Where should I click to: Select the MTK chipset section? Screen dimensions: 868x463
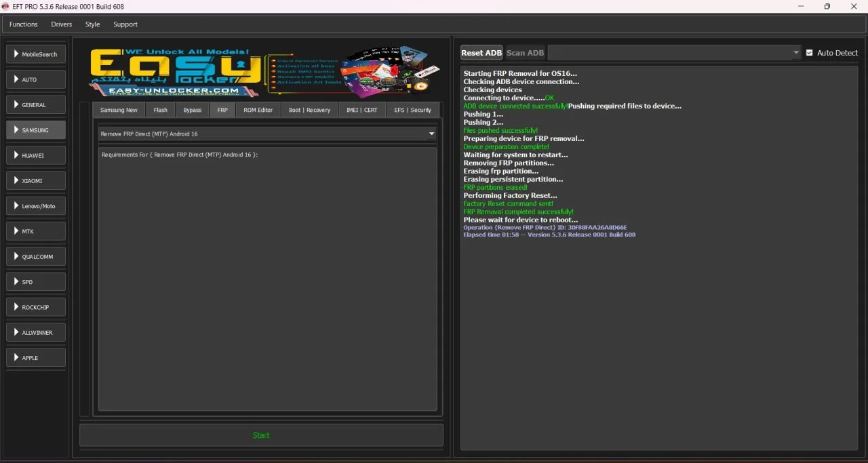pos(36,231)
